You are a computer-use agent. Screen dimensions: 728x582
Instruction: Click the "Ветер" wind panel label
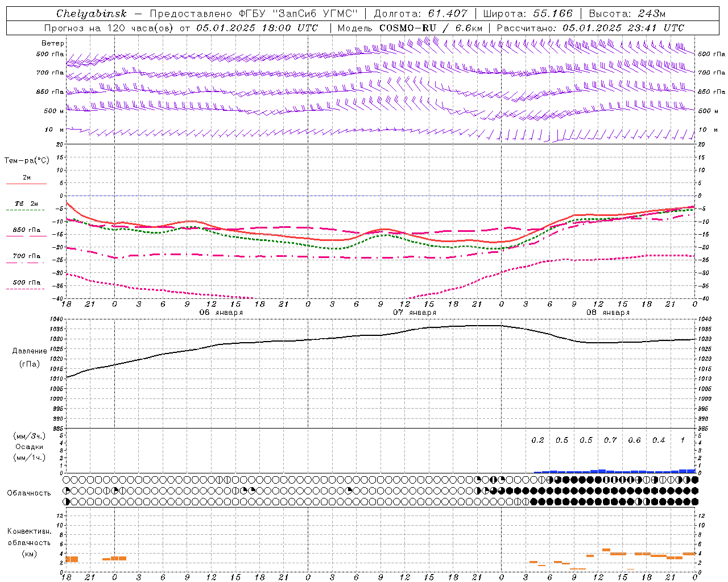click(53, 43)
